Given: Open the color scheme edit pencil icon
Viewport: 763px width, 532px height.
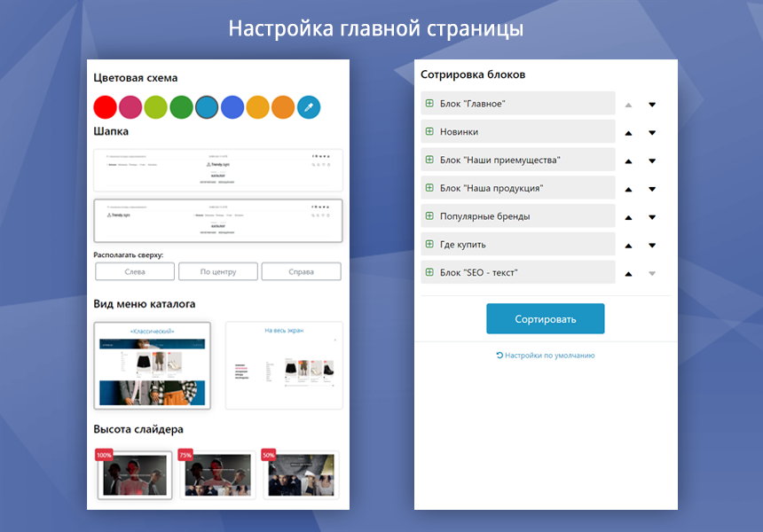Looking at the screenshot, I should tap(309, 106).
